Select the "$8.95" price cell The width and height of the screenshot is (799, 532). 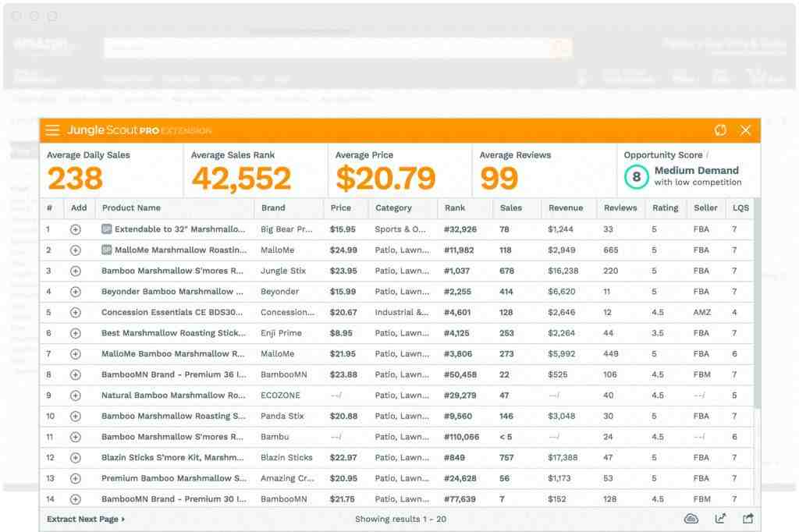pyautogui.click(x=341, y=333)
